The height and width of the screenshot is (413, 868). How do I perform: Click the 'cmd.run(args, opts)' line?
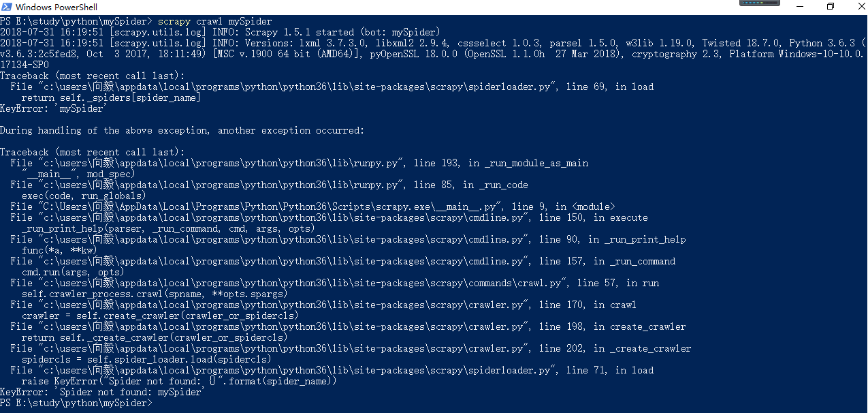(73, 273)
